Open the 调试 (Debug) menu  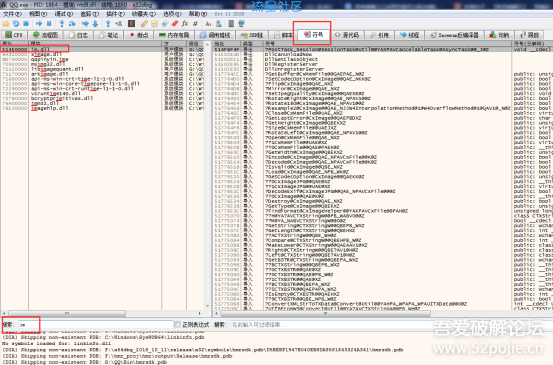(x=63, y=14)
